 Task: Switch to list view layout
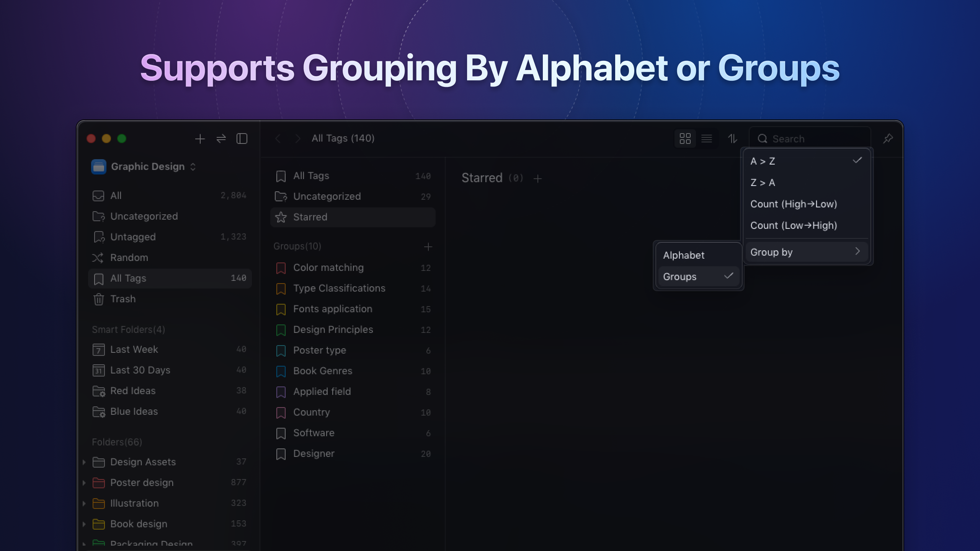(706, 139)
